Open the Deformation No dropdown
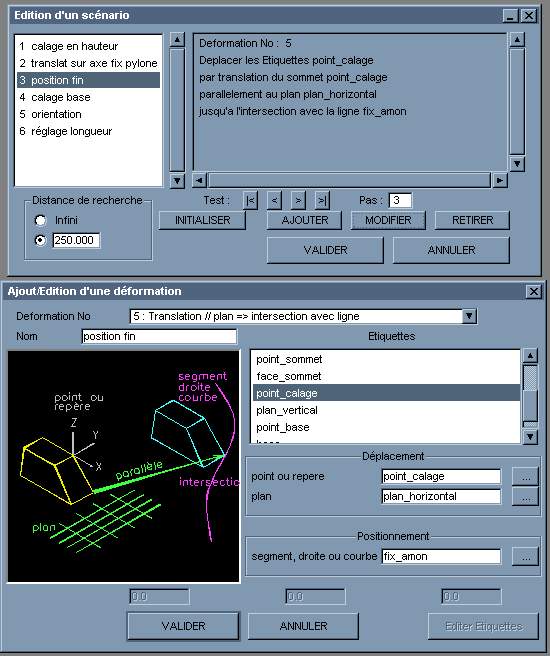This screenshot has width=550, height=656. pos(469,316)
